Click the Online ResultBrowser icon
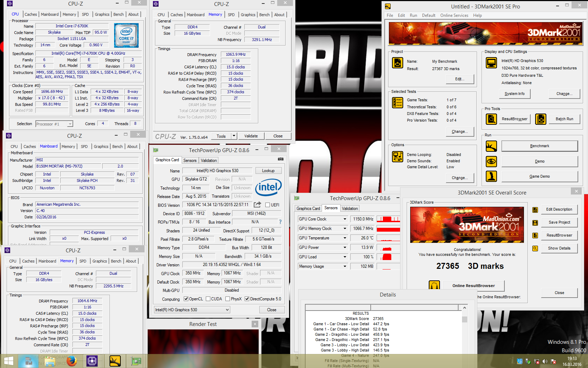588x368 pixels. (434, 285)
